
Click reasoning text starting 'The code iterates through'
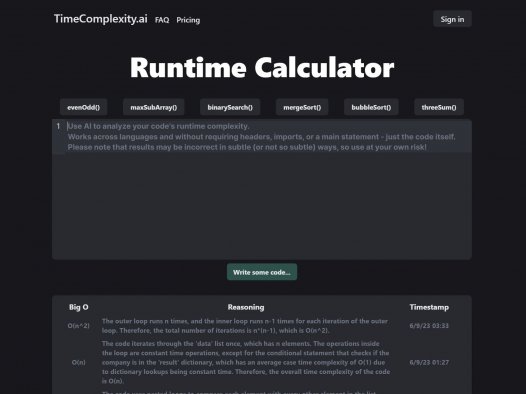click(x=246, y=362)
